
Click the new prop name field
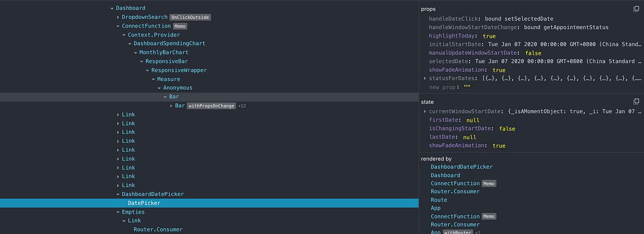[442, 87]
